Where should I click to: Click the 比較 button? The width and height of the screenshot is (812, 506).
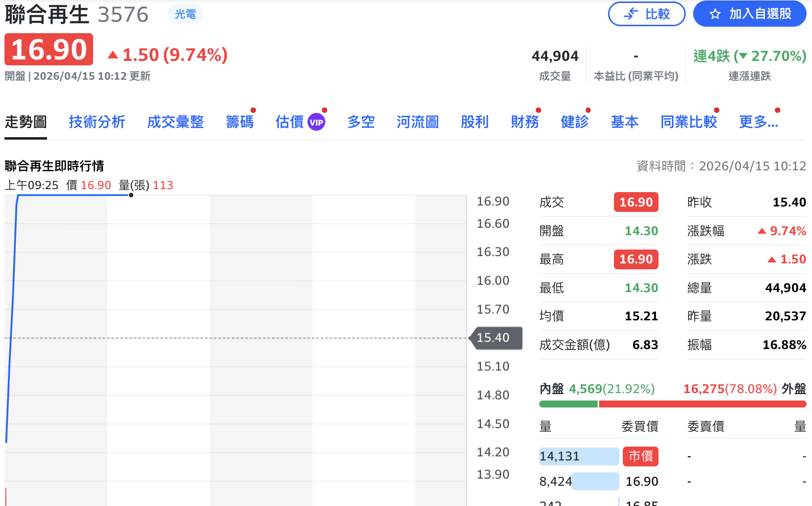(x=647, y=14)
